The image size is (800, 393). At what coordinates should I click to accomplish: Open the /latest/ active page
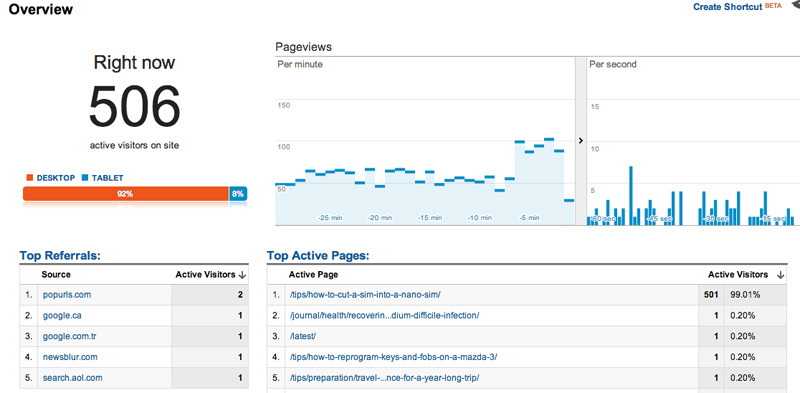point(303,336)
